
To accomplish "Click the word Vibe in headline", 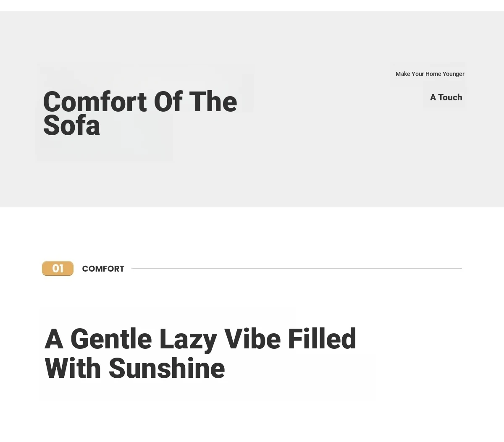I will tap(252, 339).
